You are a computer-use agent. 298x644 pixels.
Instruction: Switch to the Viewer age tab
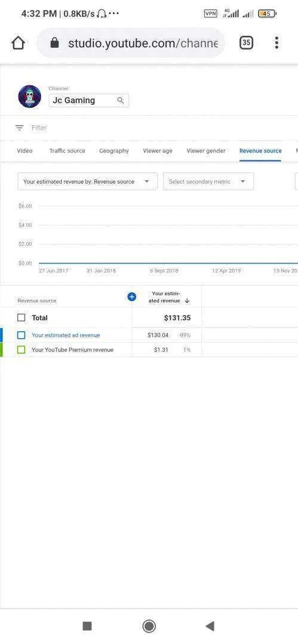point(158,151)
